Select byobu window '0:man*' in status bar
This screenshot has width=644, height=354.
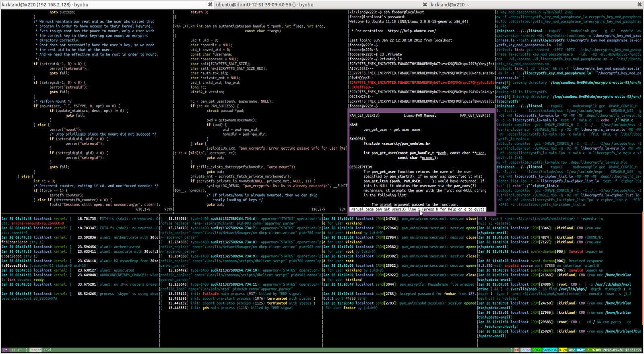(35, 350)
